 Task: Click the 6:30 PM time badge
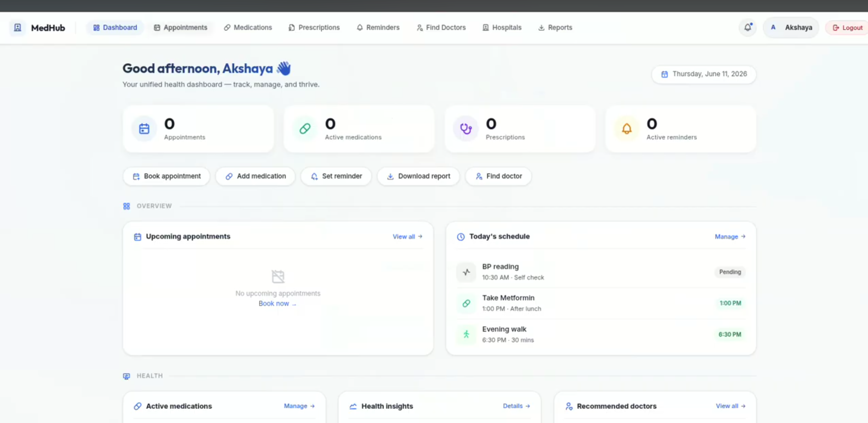tap(729, 334)
